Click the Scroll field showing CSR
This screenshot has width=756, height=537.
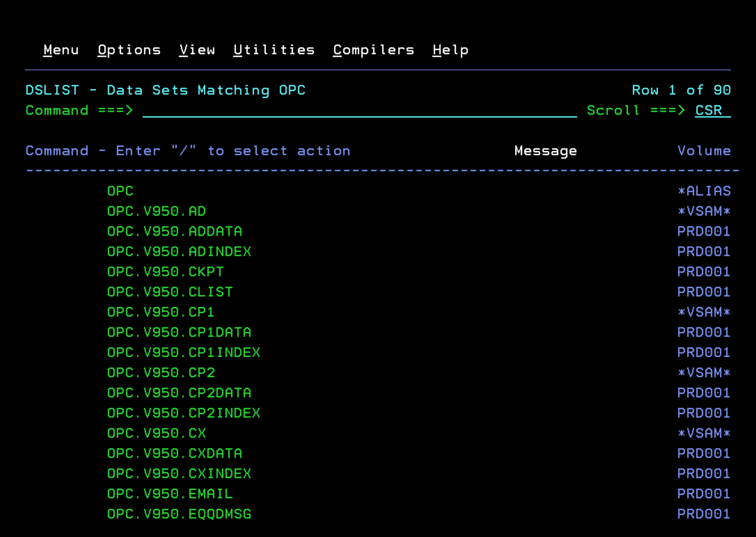[x=712, y=111]
